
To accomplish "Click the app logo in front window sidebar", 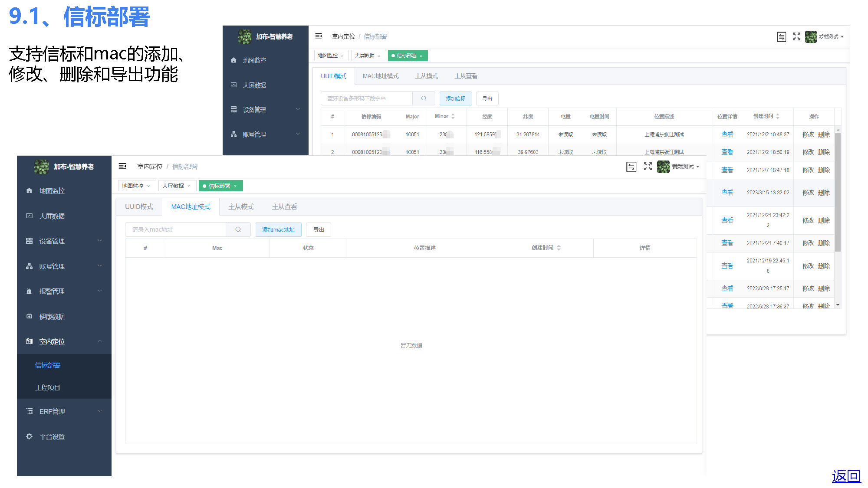I will 42,167.
